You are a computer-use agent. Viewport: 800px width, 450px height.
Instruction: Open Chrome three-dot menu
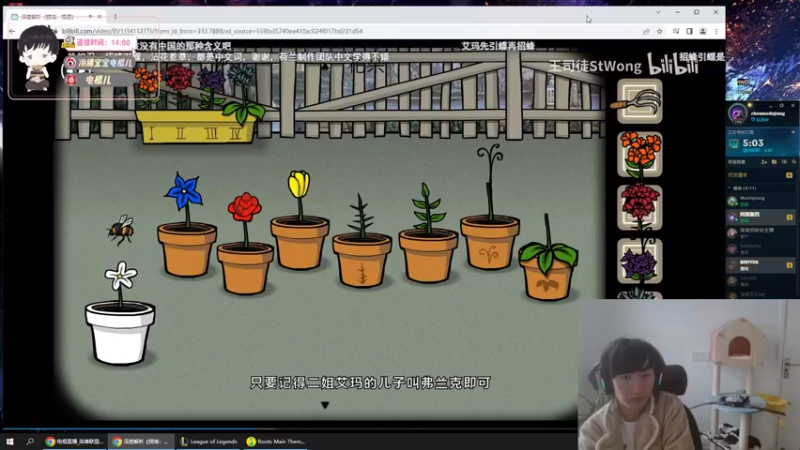pos(716,31)
